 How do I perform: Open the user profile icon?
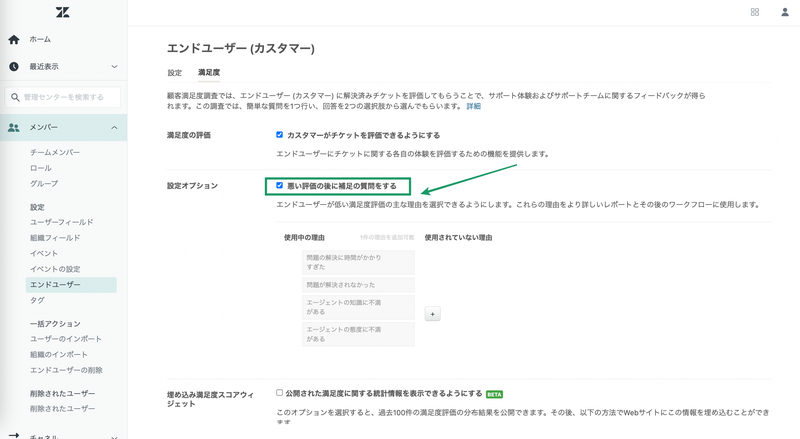click(x=784, y=12)
